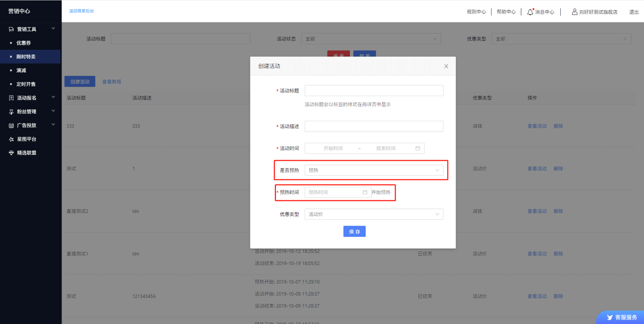
Task: Click the user avatar icon in header
Action: [x=575, y=11]
